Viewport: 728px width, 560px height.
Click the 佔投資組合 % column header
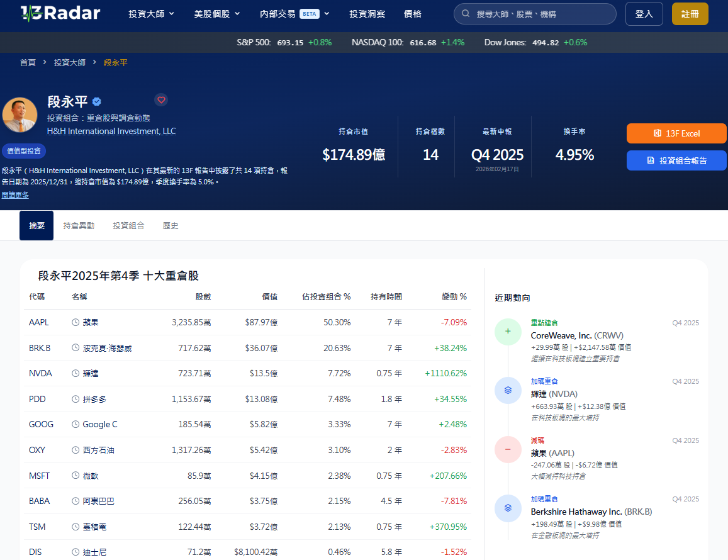click(x=326, y=296)
